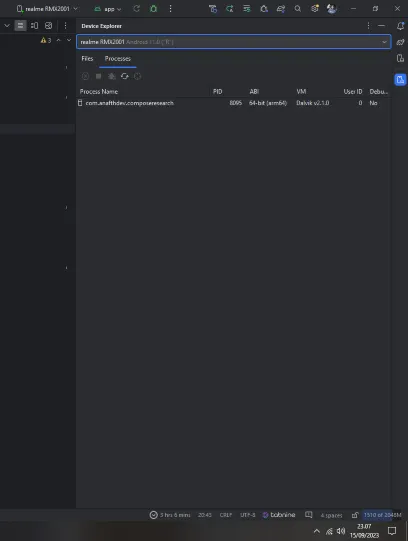Open IDE settings gear icon
Screen dimensions: 408x541
click(x=315, y=9)
